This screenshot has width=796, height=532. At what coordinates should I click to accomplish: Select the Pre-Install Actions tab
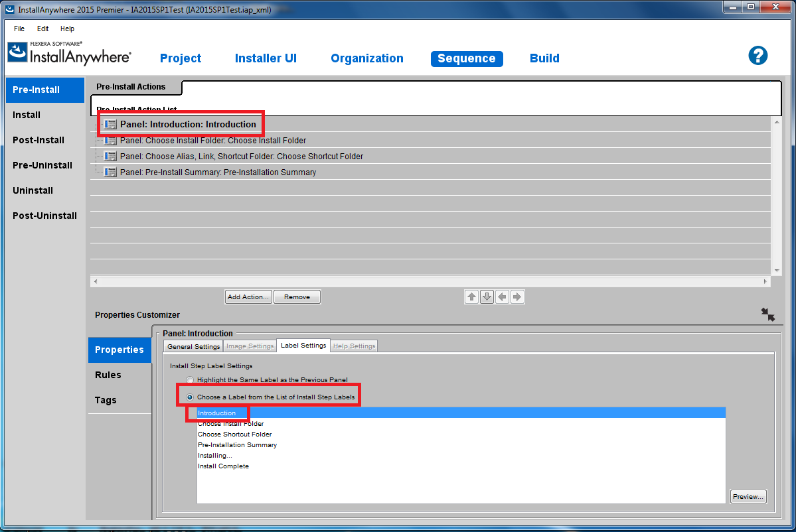click(131, 87)
